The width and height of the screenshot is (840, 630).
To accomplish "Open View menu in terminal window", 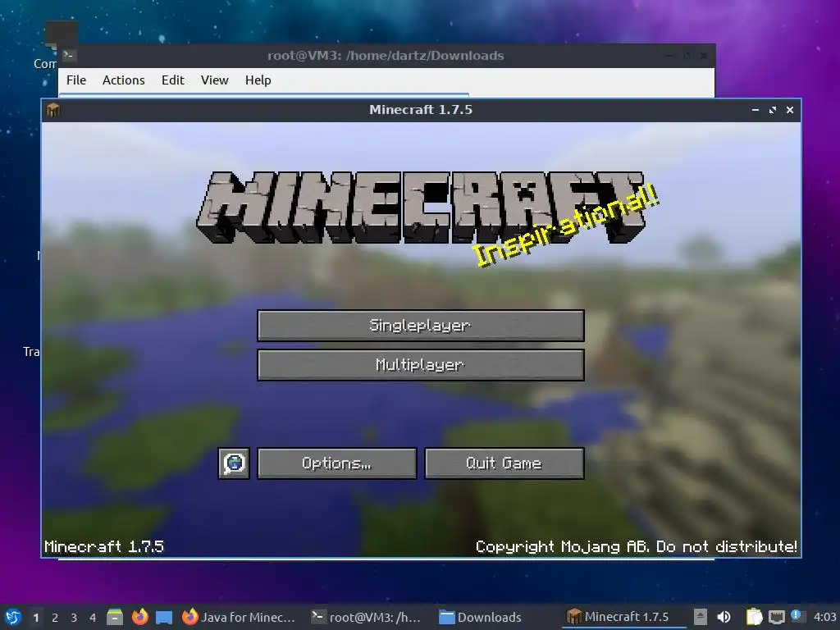I will tap(214, 80).
